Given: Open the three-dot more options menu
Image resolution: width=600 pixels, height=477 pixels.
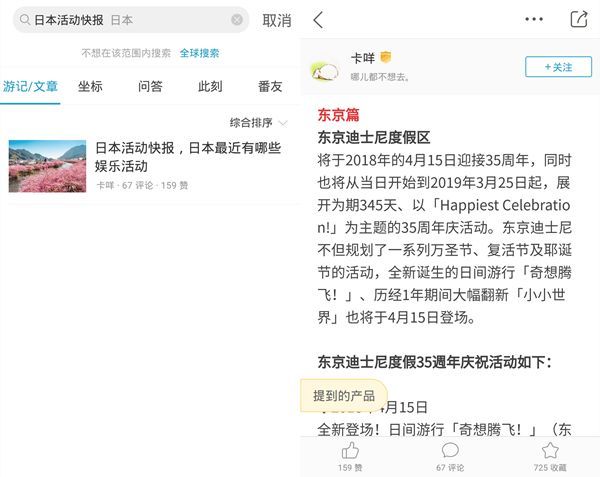Looking at the screenshot, I should click(535, 20).
